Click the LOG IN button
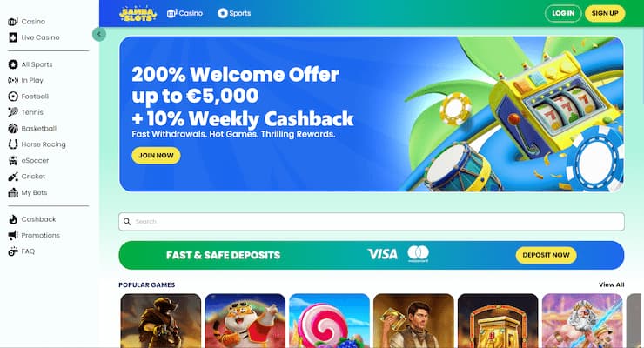644x348 pixels. click(x=563, y=13)
